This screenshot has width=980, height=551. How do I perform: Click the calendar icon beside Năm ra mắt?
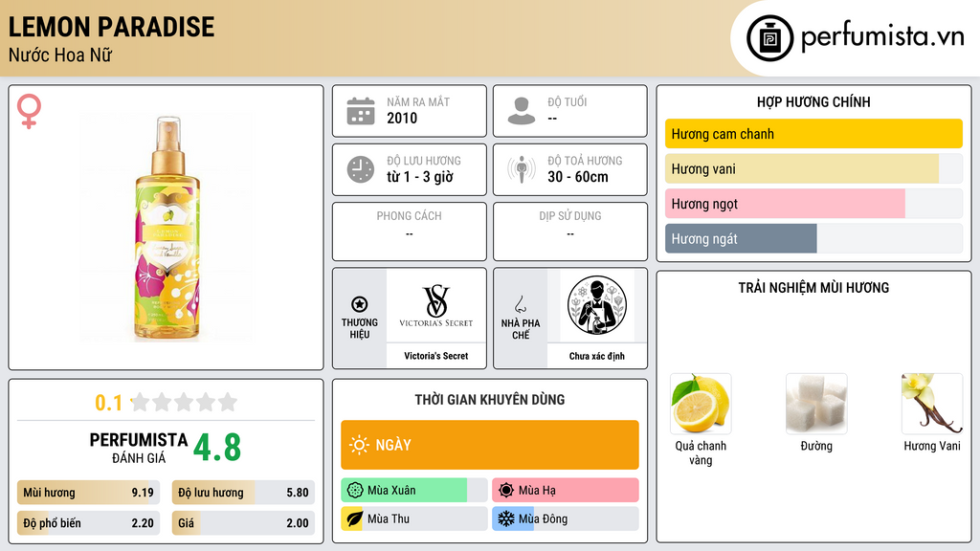361,111
